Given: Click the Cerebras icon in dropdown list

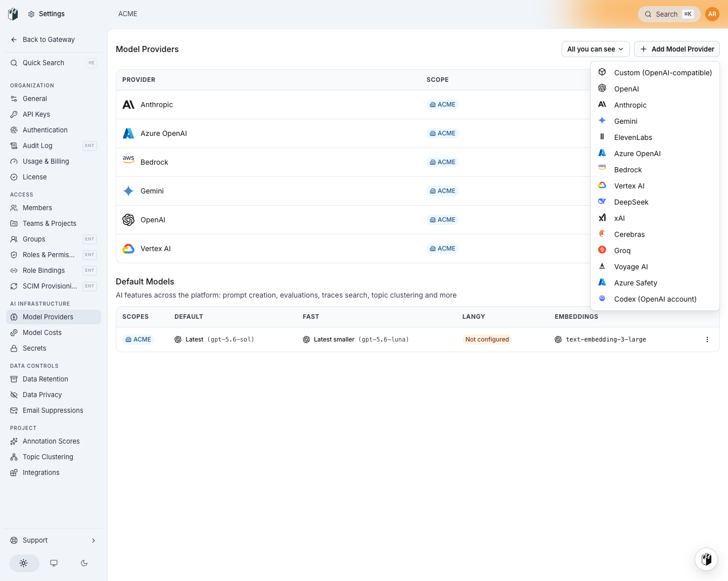Looking at the screenshot, I should coord(602,234).
